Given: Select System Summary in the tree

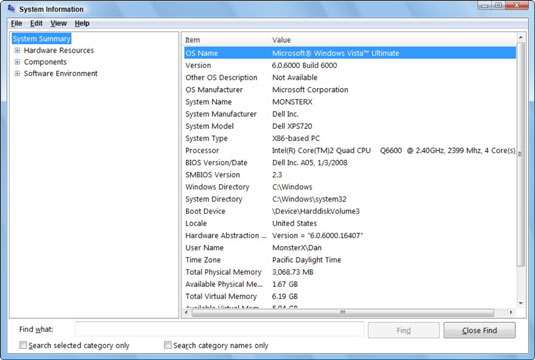Looking at the screenshot, I should [x=42, y=39].
